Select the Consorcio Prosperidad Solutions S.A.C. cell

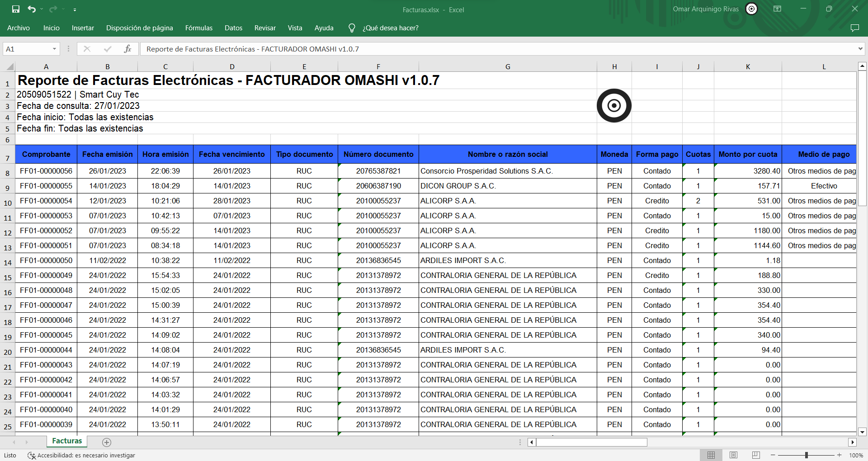508,171
